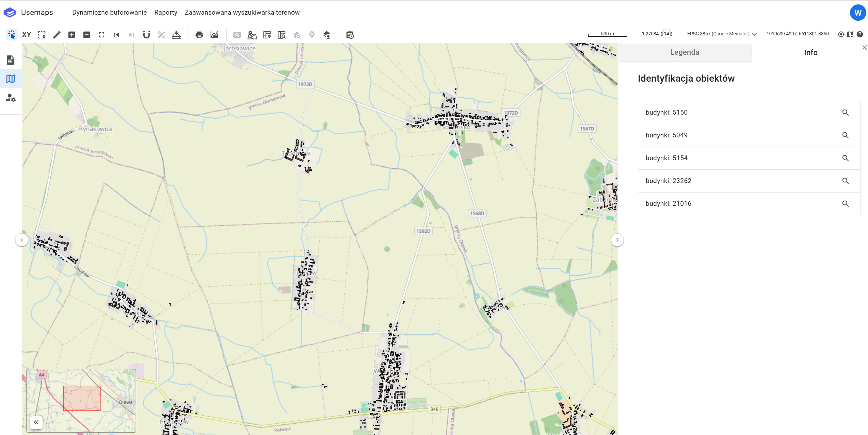The height and width of the screenshot is (435, 868).
Task: Toggle the magnet snapping tool
Action: pyautogui.click(x=146, y=35)
